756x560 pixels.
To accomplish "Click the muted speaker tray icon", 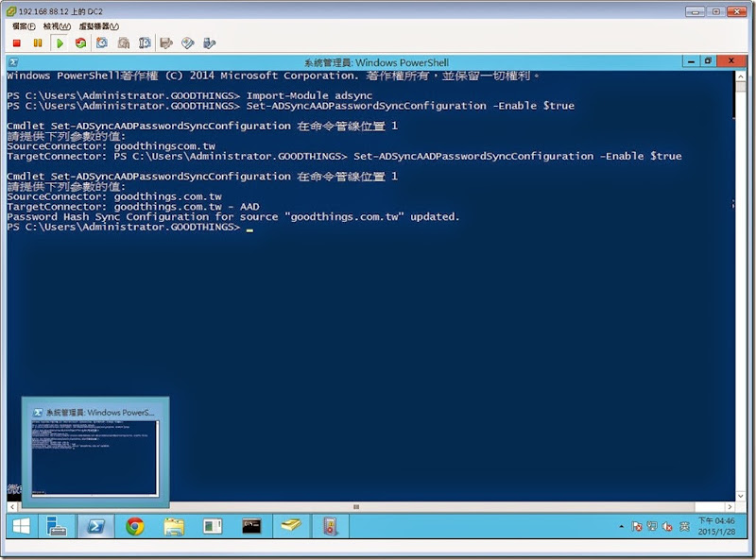I will [x=668, y=526].
